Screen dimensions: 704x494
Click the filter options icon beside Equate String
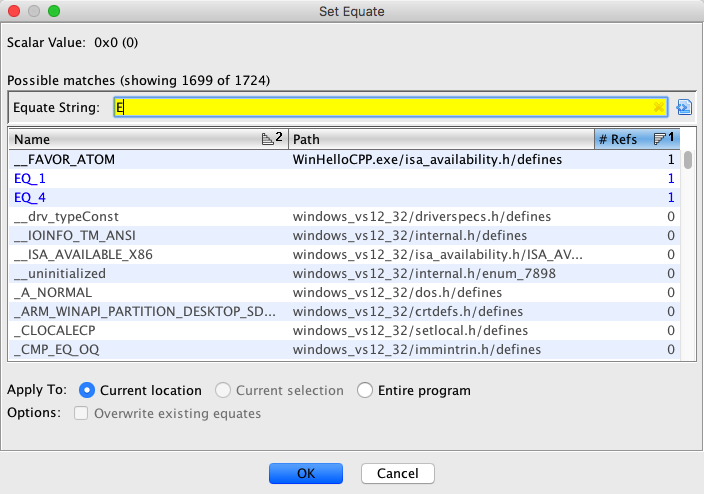pos(685,108)
